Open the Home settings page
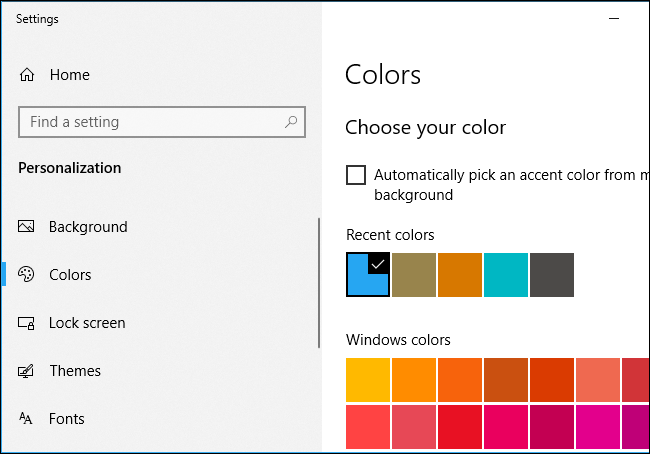Image resolution: width=650 pixels, height=454 pixels. click(70, 75)
